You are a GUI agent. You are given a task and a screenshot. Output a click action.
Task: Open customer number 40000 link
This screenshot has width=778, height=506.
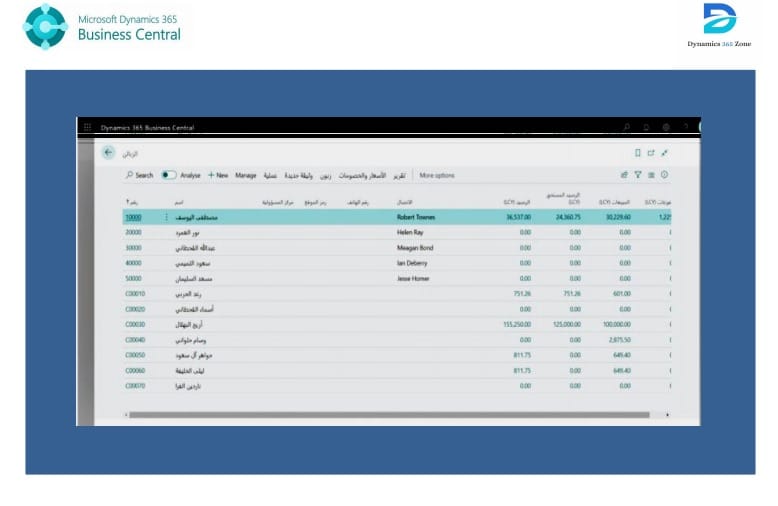133,263
